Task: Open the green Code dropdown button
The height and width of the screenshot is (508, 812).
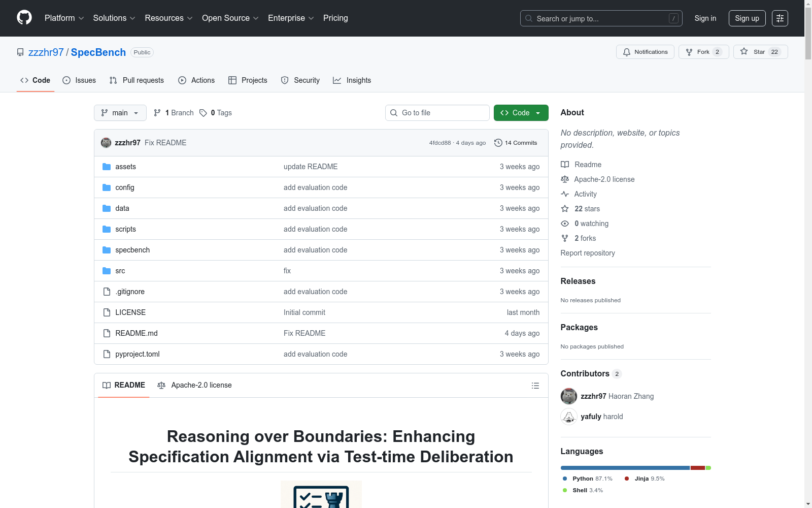Action: [521, 113]
